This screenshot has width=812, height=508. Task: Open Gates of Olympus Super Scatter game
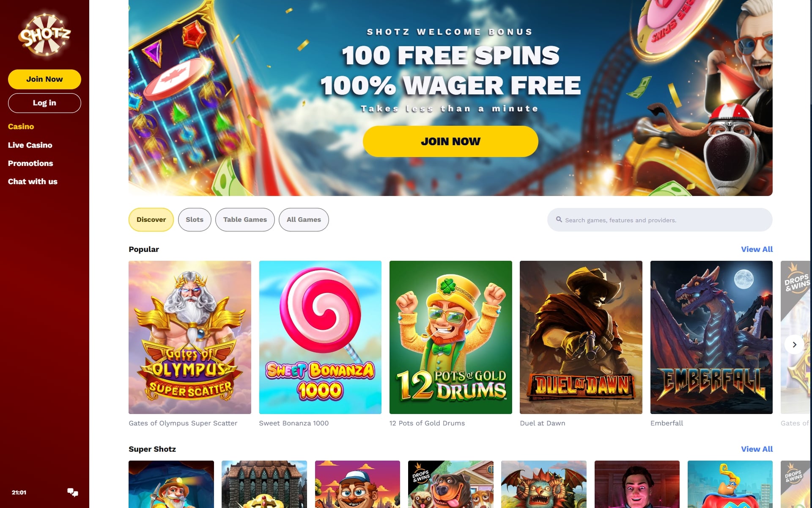click(190, 337)
